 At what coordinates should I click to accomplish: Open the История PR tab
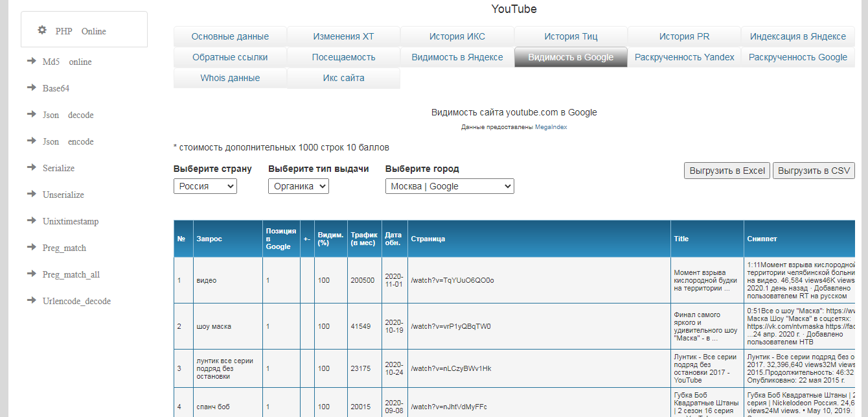685,36
